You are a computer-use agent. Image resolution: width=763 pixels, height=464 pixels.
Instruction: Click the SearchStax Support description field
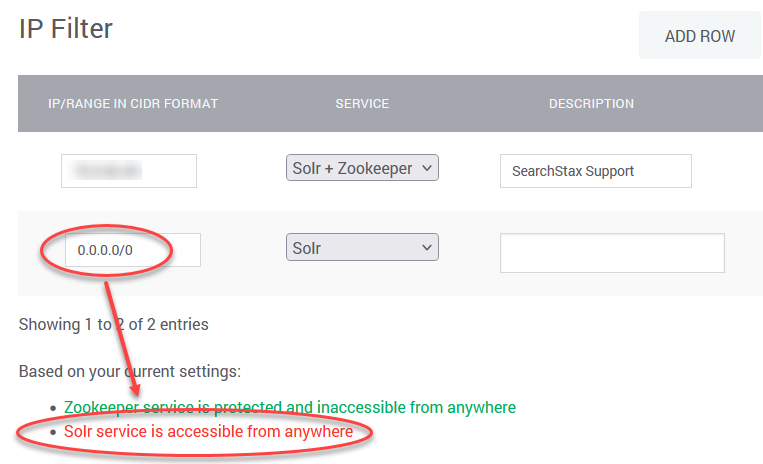(596, 171)
